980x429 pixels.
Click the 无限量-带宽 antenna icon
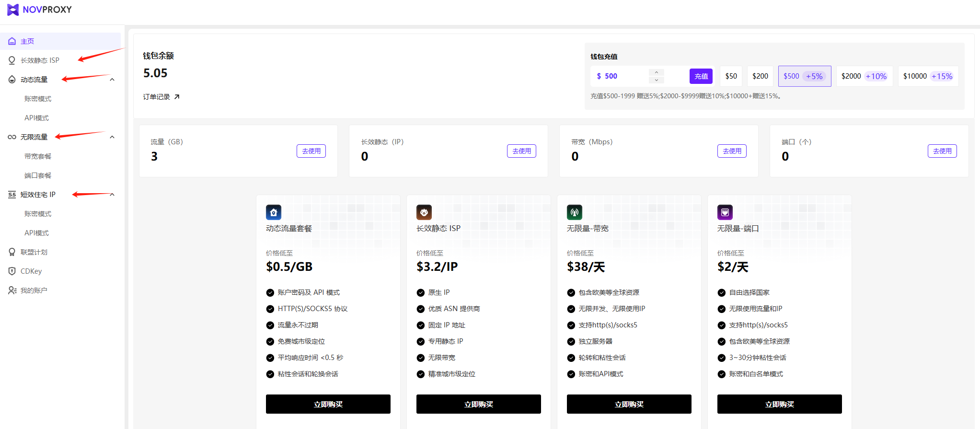tap(575, 212)
